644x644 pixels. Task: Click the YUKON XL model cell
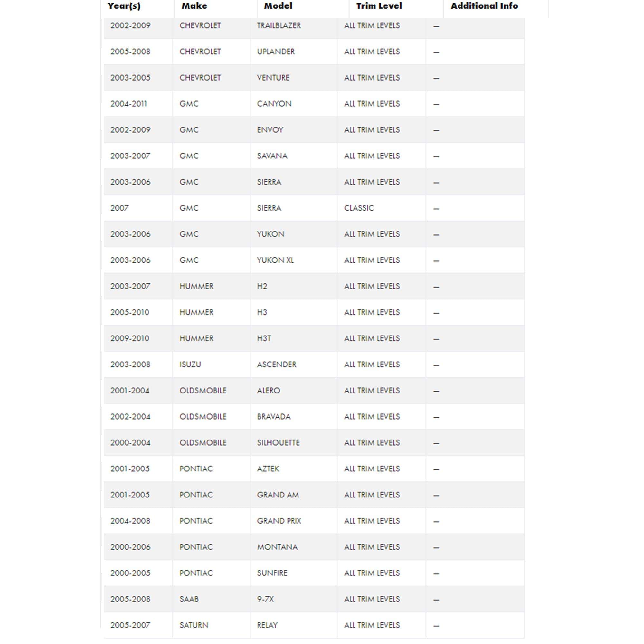[x=275, y=260]
